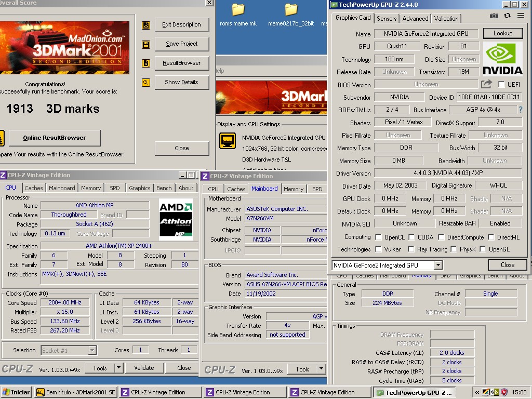Click the GPU-Z Name field 'NVIDIA GeForce2 Integrated GPU'
Viewport: 532px width, 399px height.
(x=426, y=34)
